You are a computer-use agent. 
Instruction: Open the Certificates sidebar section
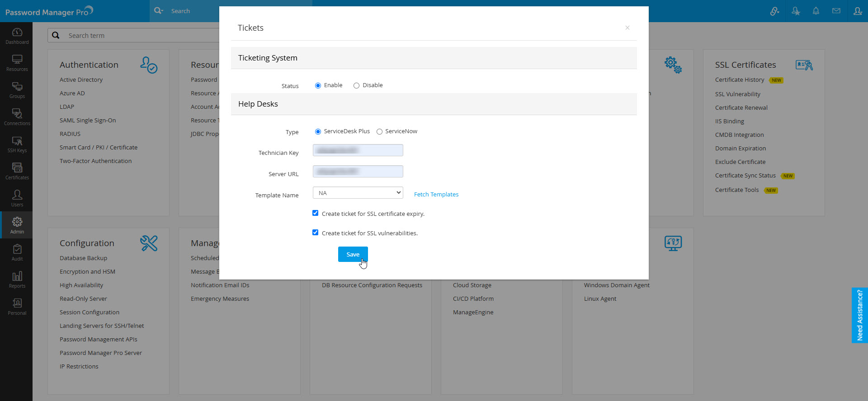pyautogui.click(x=17, y=171)
